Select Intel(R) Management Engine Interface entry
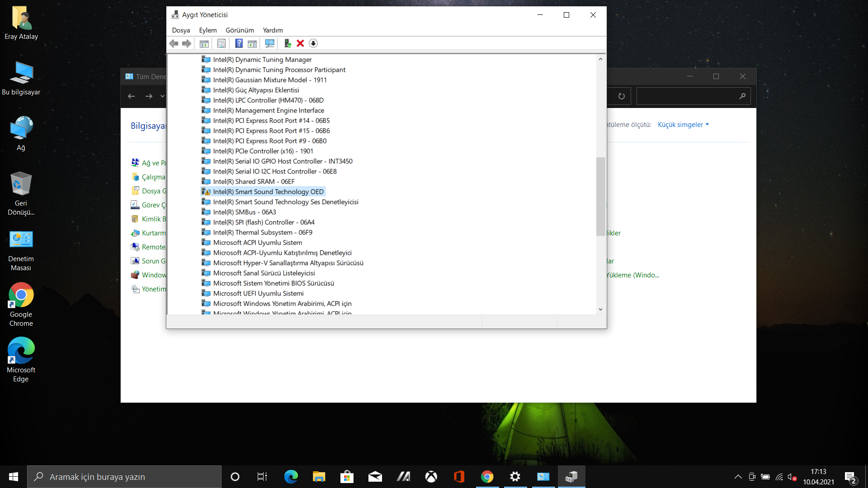 pos(268,110)
